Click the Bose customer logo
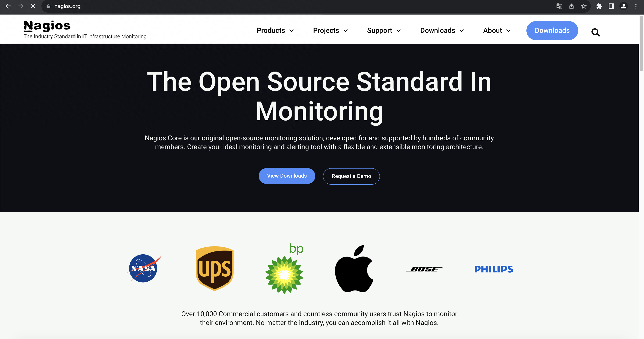The width and height of the screenshot is (644, 339). pos(423,269)
